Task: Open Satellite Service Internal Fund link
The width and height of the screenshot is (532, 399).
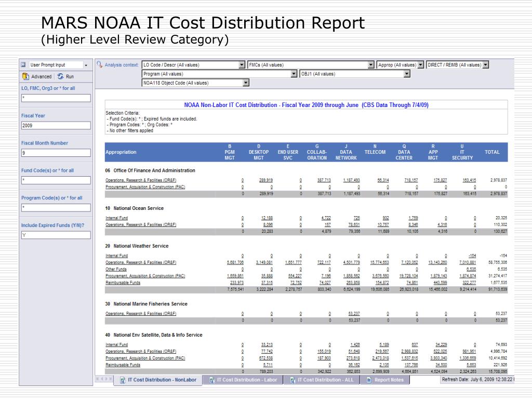Action: pos(117,344)
